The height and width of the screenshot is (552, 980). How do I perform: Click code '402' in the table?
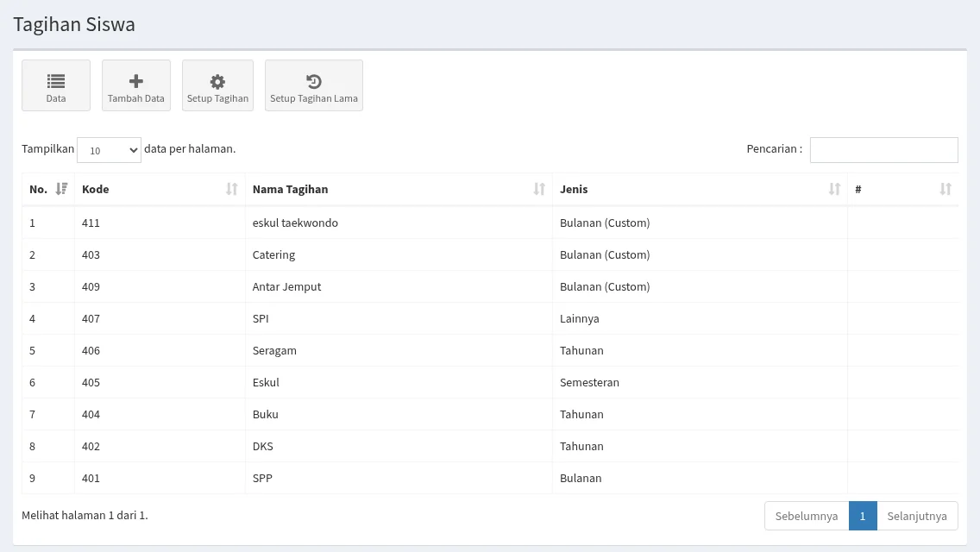tap(91, 446)
